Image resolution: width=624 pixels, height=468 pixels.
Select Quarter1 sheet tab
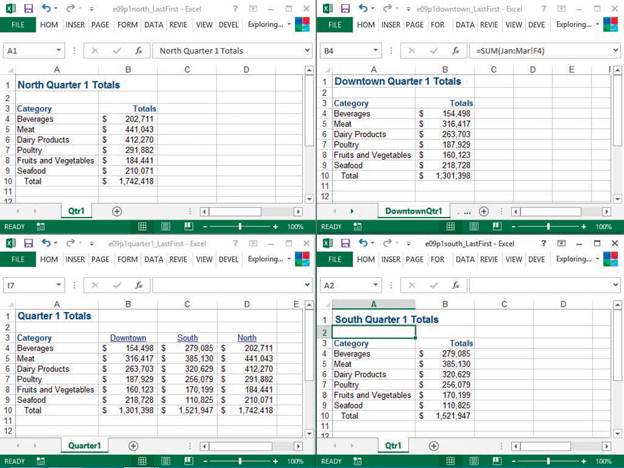point(84,445)
